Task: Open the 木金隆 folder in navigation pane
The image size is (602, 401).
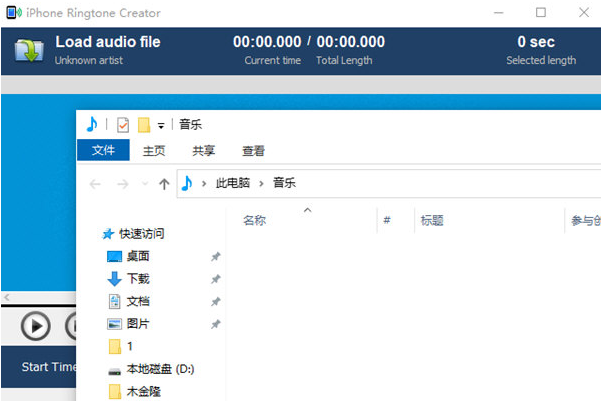Action: (x=144, y=392)
